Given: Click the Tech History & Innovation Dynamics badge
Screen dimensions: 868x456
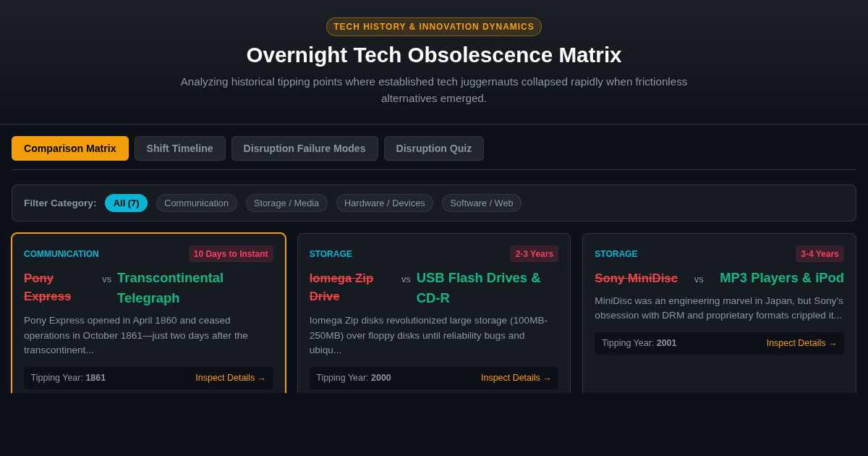Looking at the screenshot, I should pos(434,27).
